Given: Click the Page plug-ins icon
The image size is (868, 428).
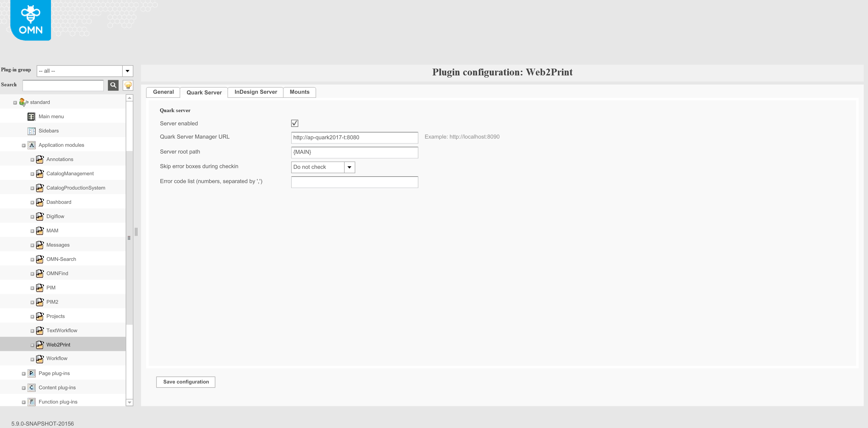Looking at the screenshot, I should [31, 373].
